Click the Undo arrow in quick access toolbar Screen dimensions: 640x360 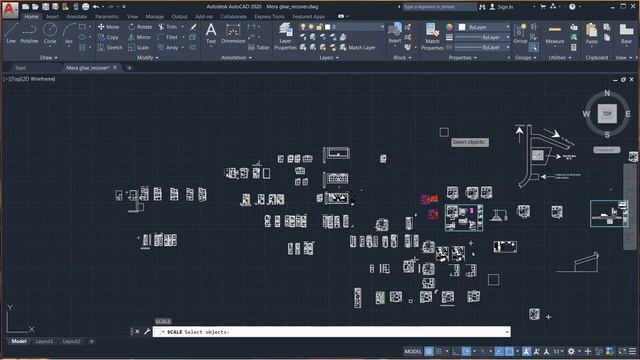[x=96, y=7]
